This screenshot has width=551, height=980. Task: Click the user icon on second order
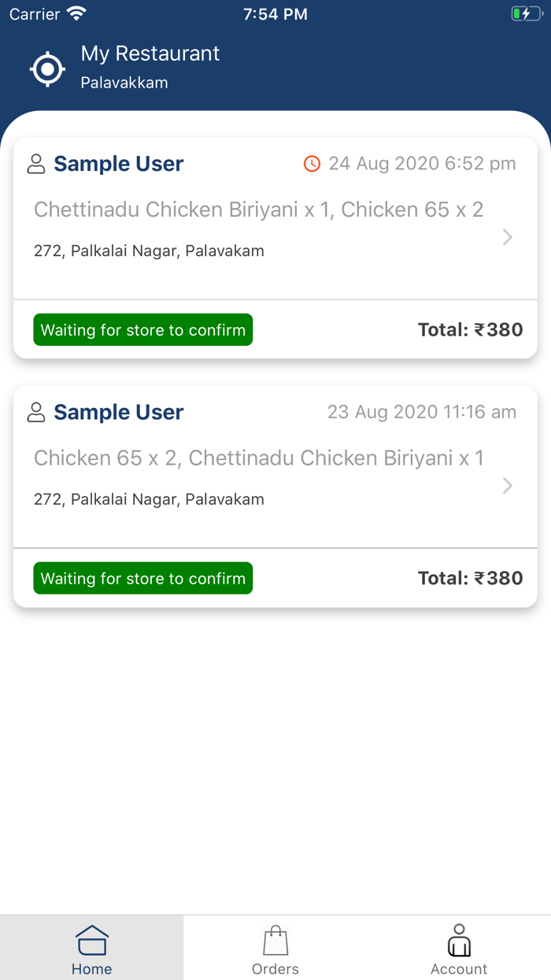pyautogui.click(x=36, y=412)
